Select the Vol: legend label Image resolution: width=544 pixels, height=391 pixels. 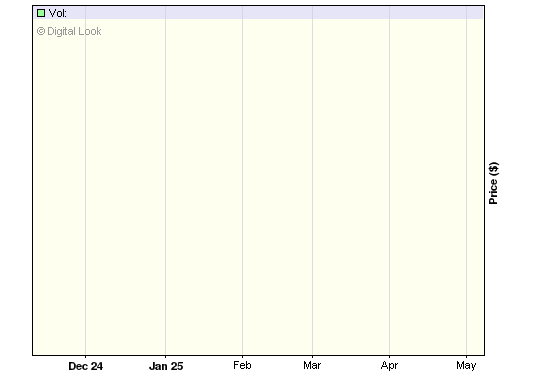[58, 13]
